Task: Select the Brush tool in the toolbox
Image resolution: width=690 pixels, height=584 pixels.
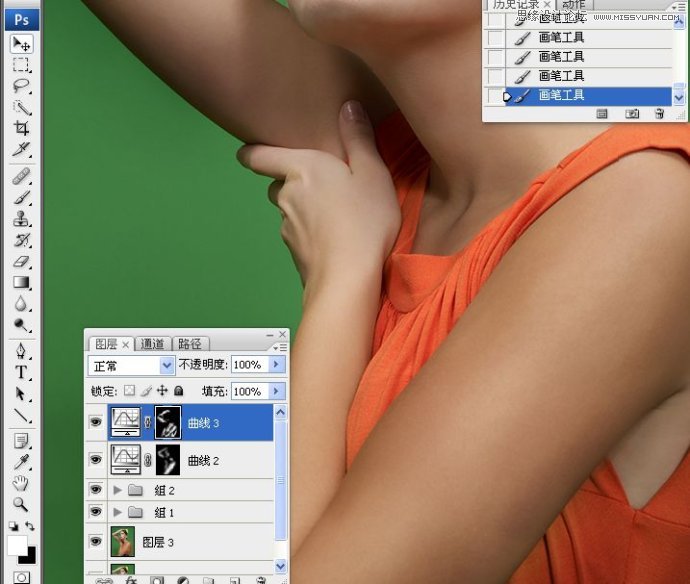Action: click(x=21, y=198)
